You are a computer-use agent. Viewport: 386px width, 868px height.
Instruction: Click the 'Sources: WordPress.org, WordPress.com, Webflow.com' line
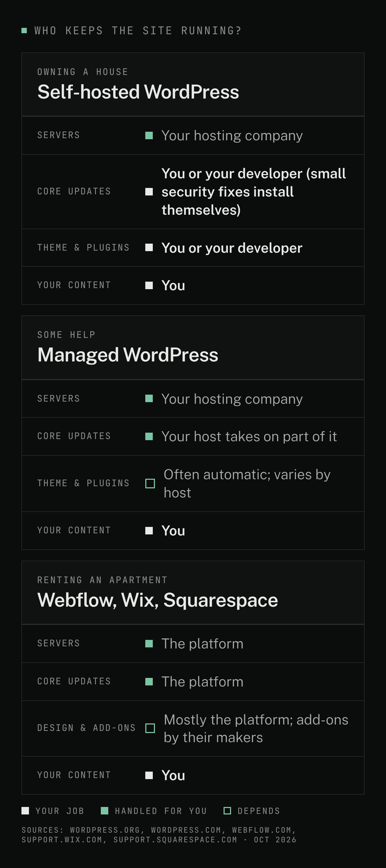159,830
